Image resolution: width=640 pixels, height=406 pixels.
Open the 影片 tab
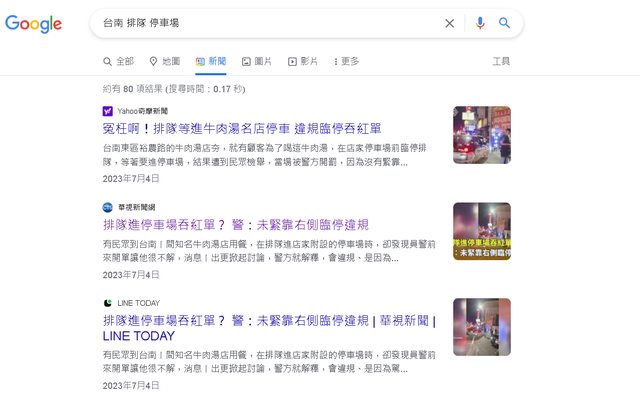pos(303,61)
